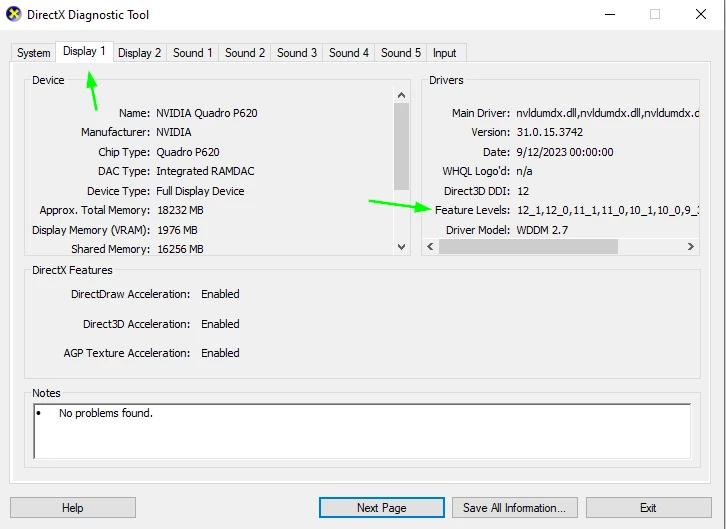Click the No problems found note
The height and width of the screenshot is (529, 726).
[x=106, y=413]
